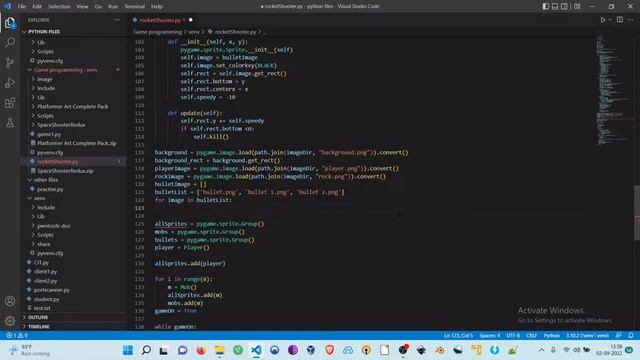Screen dimensions: 640x360
Task: Toggle the secondary side bar layout icon
Action: coord(564,6)
